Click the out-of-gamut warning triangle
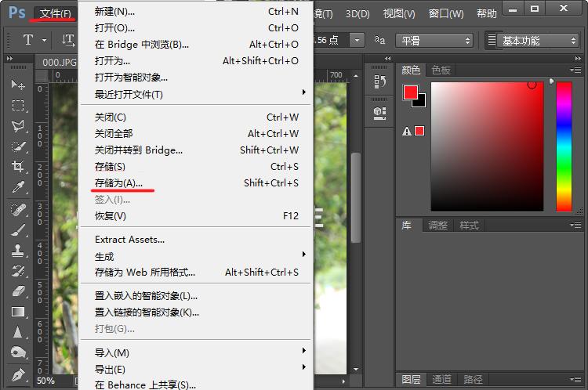 (406, 131)
